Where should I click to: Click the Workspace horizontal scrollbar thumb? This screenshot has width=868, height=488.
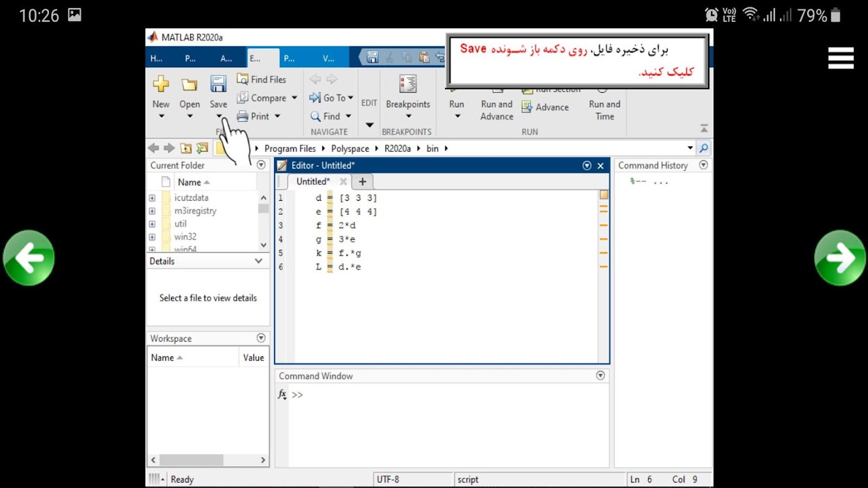pyautogui.click(x=191, y=460)
